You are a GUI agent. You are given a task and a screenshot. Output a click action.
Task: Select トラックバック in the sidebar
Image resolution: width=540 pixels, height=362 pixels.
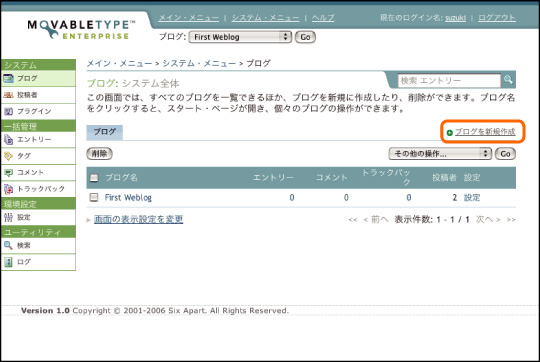click(38, 189)
